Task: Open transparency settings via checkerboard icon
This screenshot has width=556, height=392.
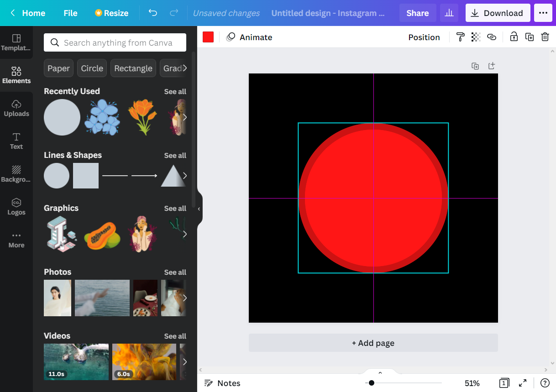Action: 476,37
